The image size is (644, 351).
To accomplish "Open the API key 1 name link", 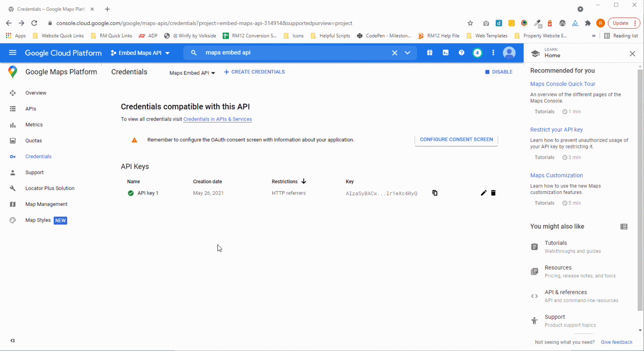I will pyautogui.click(x=148, y=193).
